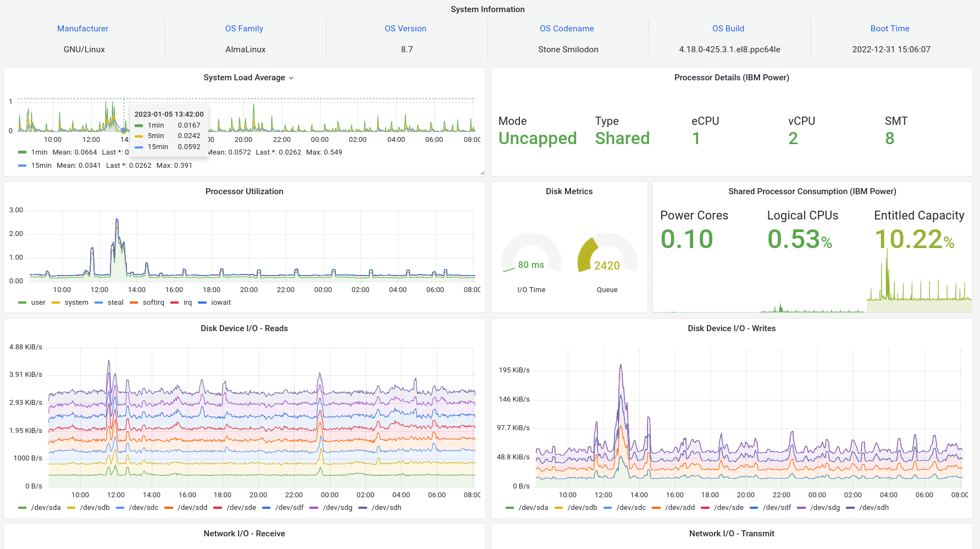Click the System Information panel title
Viewport: 980px width, 549px height.
click(x=488, y=9)
